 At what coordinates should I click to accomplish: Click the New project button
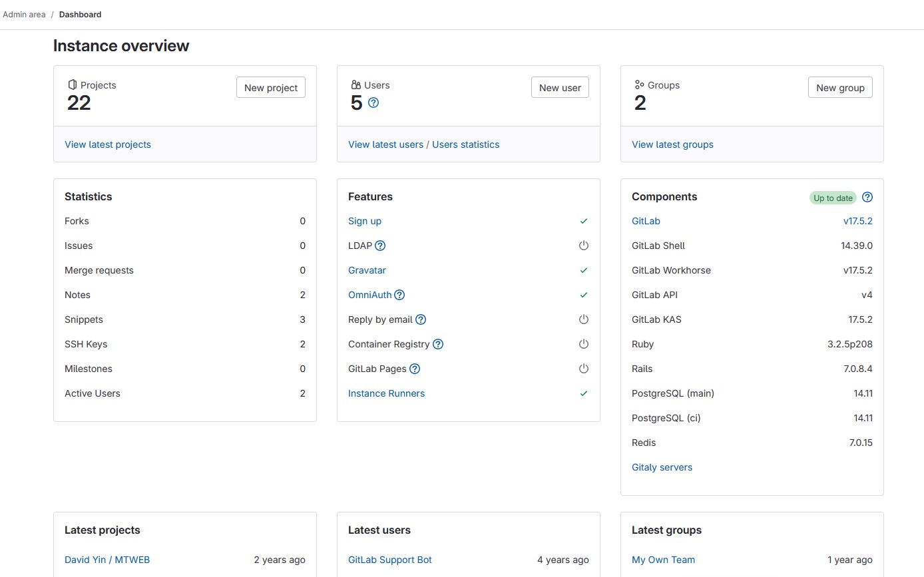[271, 88]
